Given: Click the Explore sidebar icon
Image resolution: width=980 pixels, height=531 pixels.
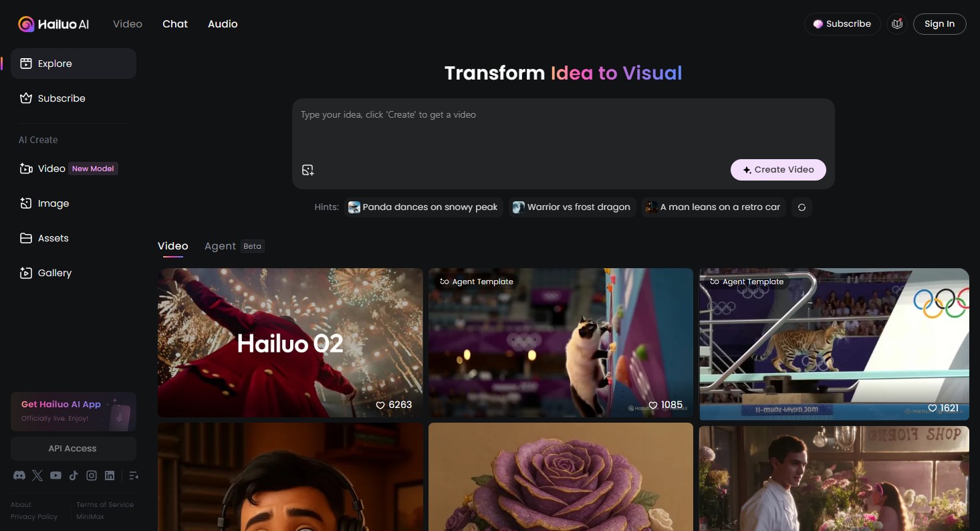Looking at the screenshot, I should click(26, 64).
